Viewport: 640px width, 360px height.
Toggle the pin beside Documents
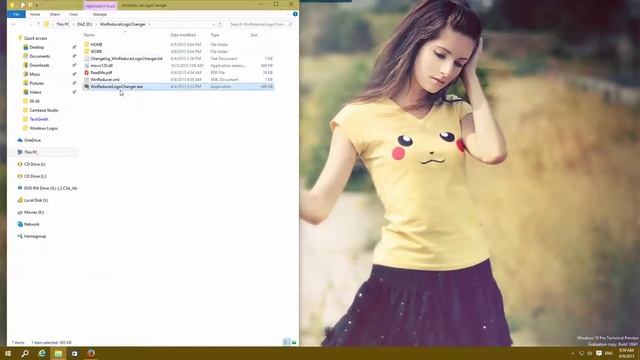(74, 56)
